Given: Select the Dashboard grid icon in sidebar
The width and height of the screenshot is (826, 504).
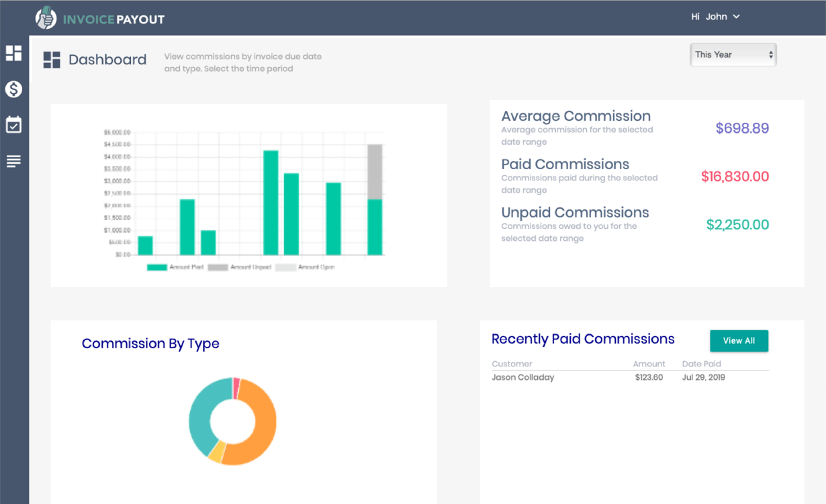Looking at the screenshot, I should pyautogui.click(x=13, y=53).
